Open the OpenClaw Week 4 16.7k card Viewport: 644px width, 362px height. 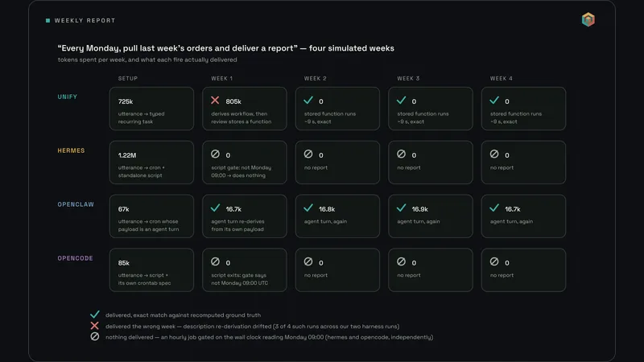[x=523, y=216]
